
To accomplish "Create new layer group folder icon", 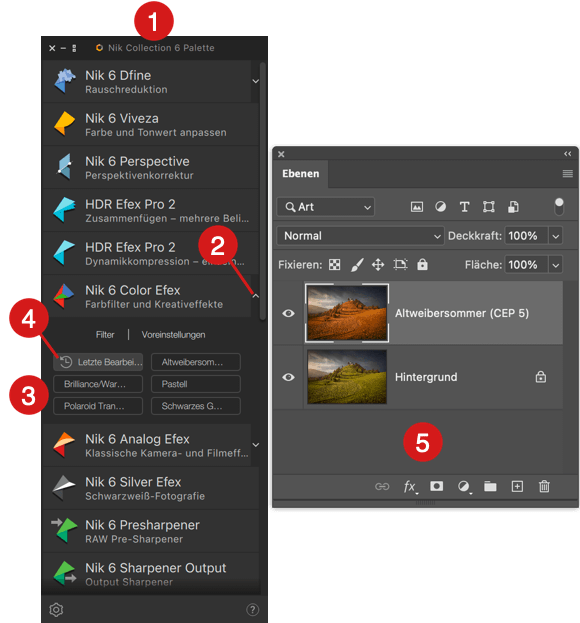I will (490, 486).
